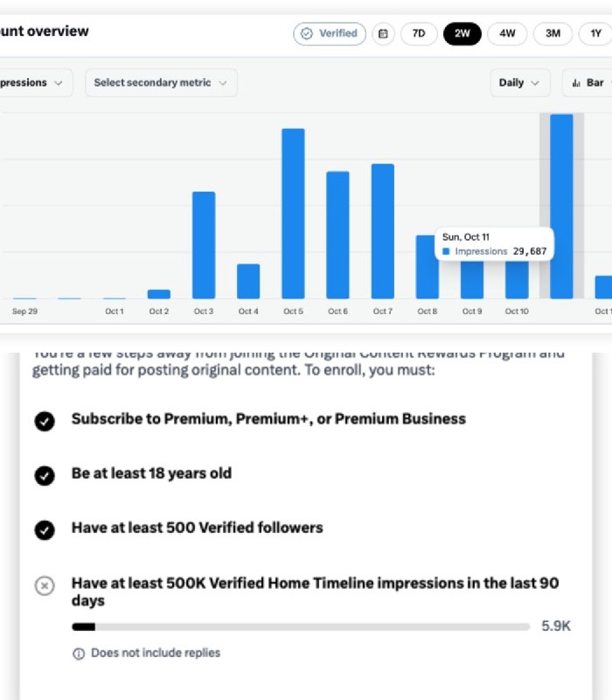Click checkmark next to Subscribe to Premium
The image size is (612, 700).
45,421
